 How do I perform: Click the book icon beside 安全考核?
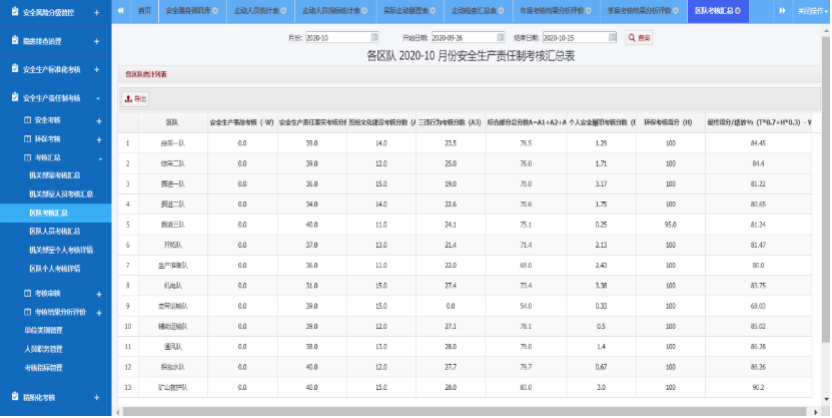pyautogui.click(x=28, y=120)
